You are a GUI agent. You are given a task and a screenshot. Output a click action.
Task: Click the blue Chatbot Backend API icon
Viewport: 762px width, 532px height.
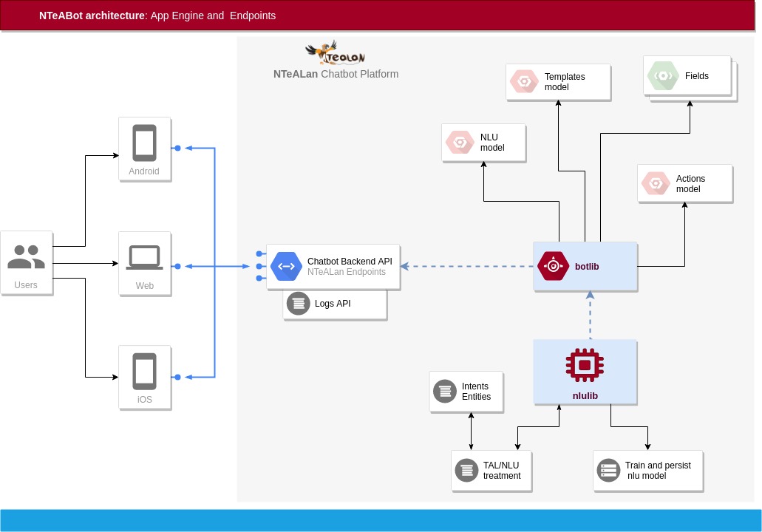point(286,267)
